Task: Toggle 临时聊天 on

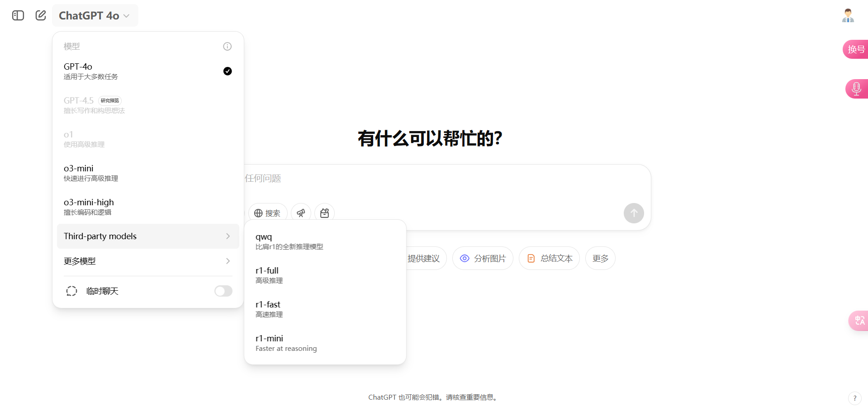Action: (223, 291)
